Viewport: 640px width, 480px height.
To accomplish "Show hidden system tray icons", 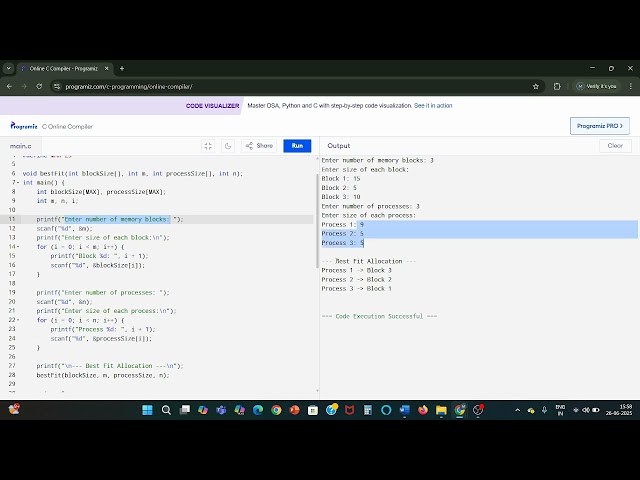I will (517, 410).
